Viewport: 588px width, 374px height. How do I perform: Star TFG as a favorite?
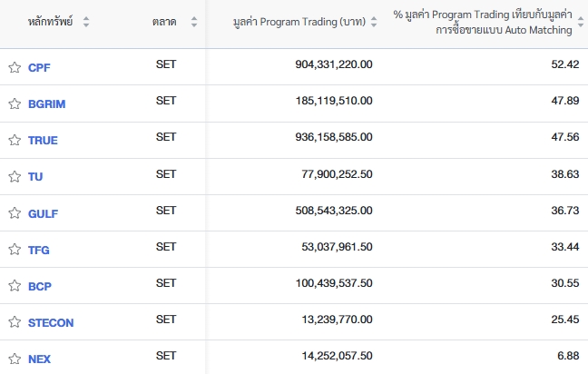click(x=15, y=249)
